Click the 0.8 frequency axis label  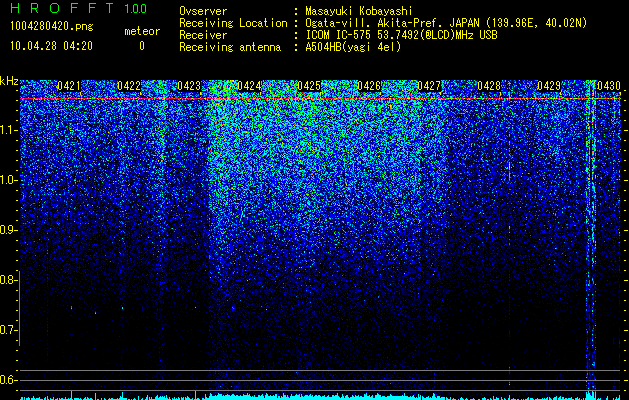click(x=7, y=280)
